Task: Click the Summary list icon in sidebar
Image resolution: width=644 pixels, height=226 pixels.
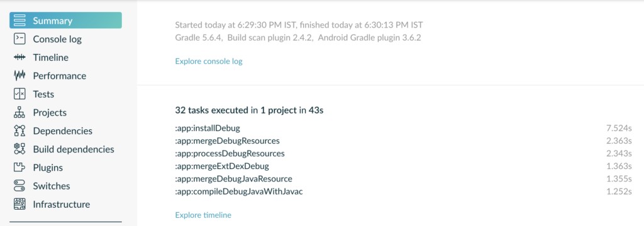Action: coord(19,21)
